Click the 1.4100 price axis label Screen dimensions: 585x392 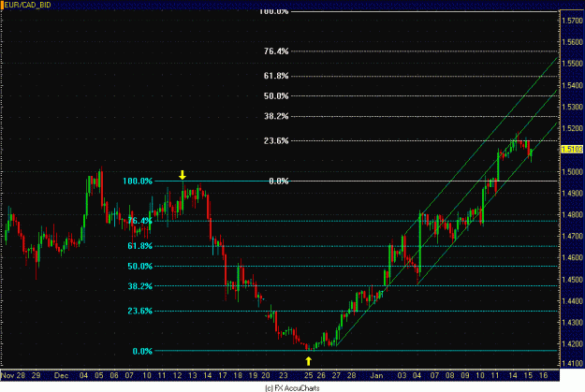572,363
